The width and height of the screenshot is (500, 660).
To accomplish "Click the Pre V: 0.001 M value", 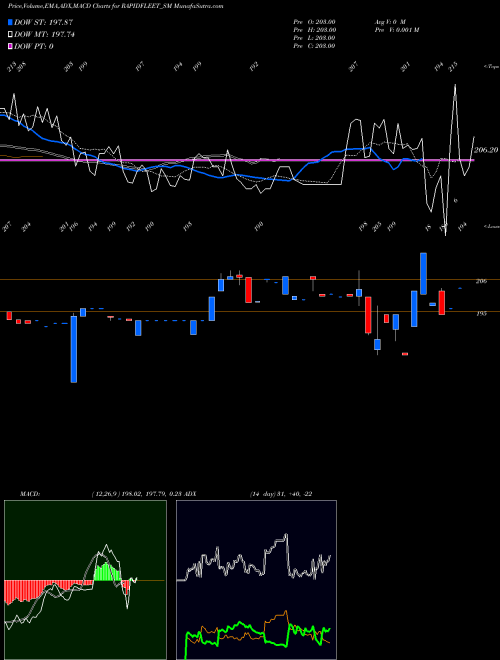I will [397, 30].
